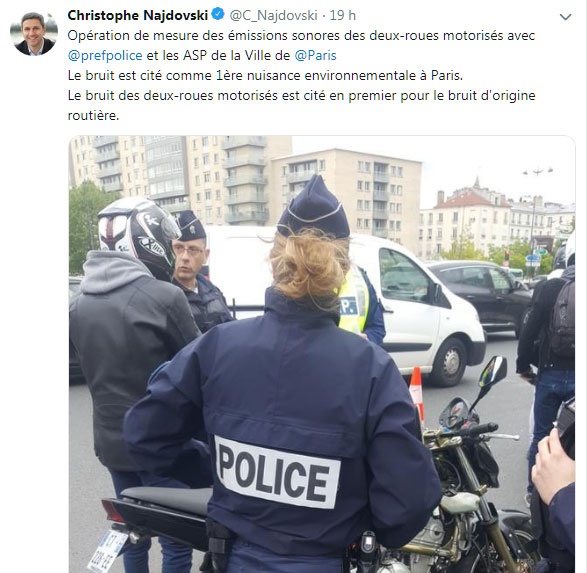Screen dimensions: 587x573
Task: Click the motorcycle mirror in the photo
Action: (x=493, y=372)
